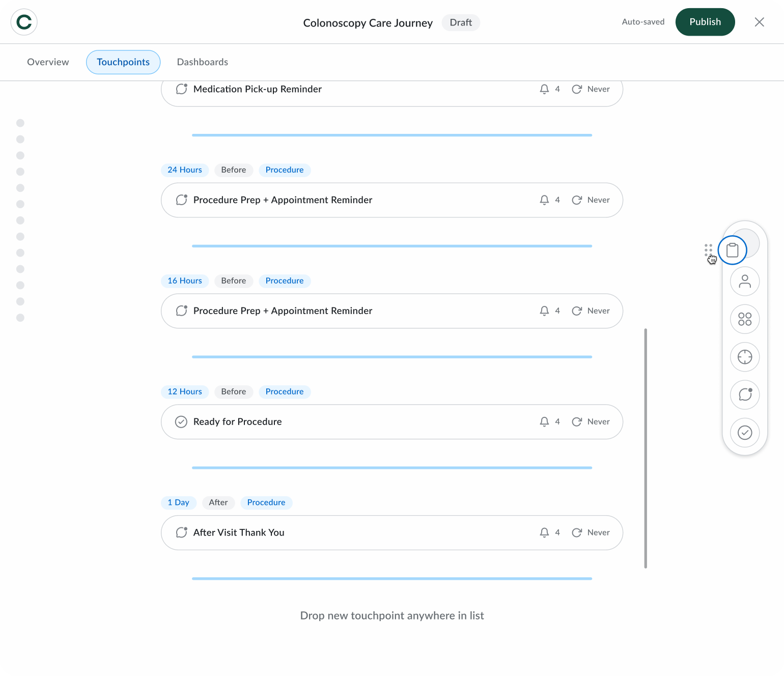The height and width of the screenshot is (676, 784).
Task: Switch to the Dashboards tab
Action: coord(203,62)
